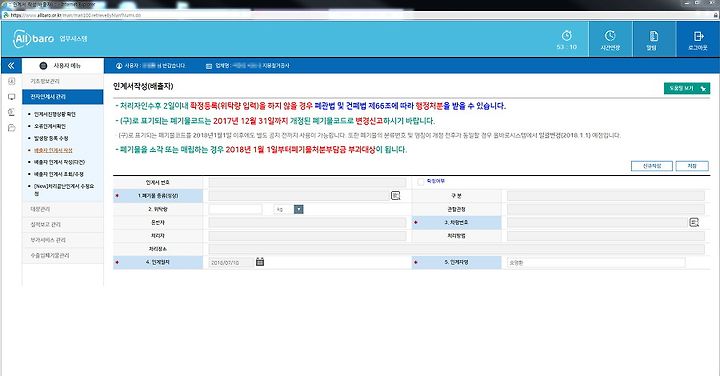
Task: Expand the 기초정보관리 menu
Action: (x=63, y=81)
